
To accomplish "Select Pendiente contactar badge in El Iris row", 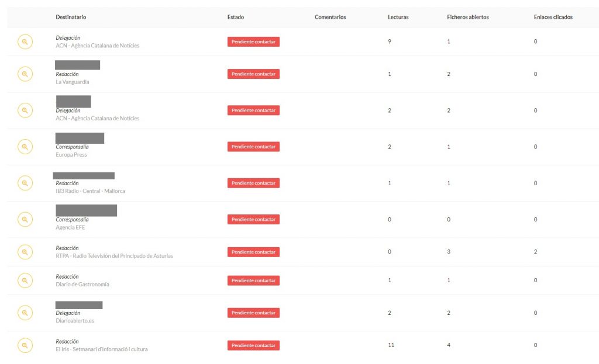I will point(253,345).
